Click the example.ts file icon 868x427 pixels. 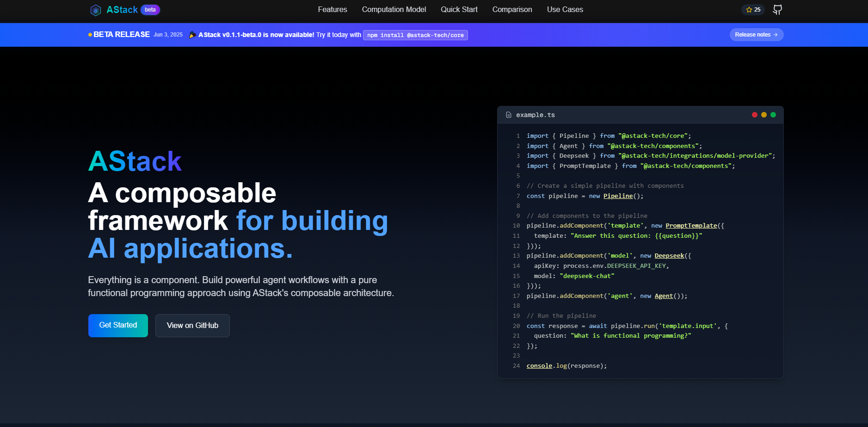point(509,115)
